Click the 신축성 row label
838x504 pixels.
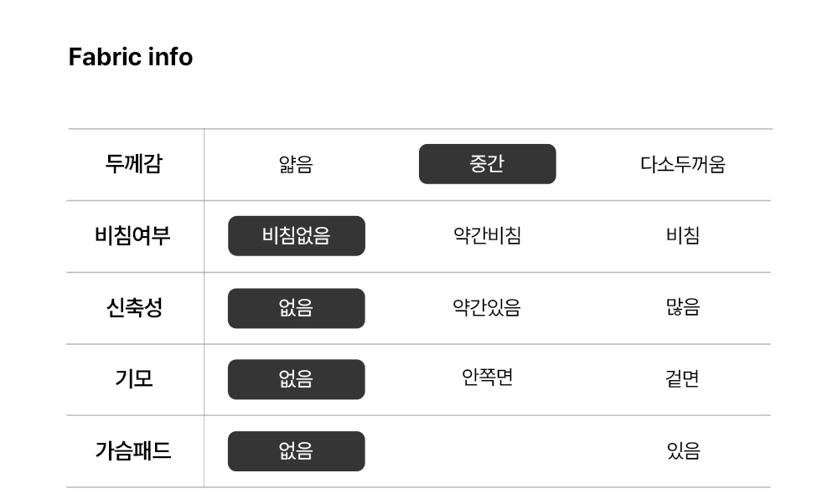click(134, 308)
